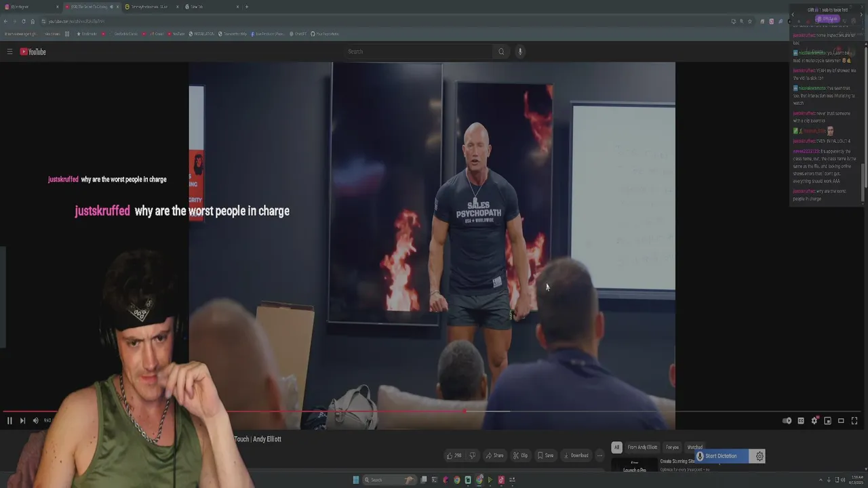Go back in the browser

6,21
